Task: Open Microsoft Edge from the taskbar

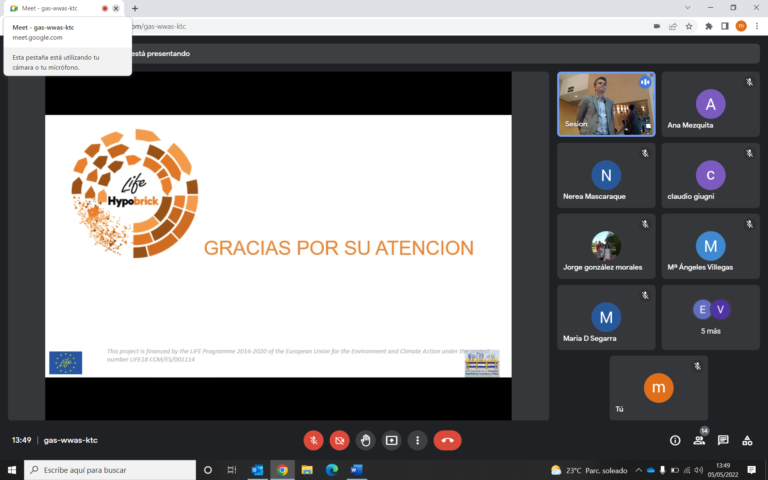Action: (x=332, y=470)
